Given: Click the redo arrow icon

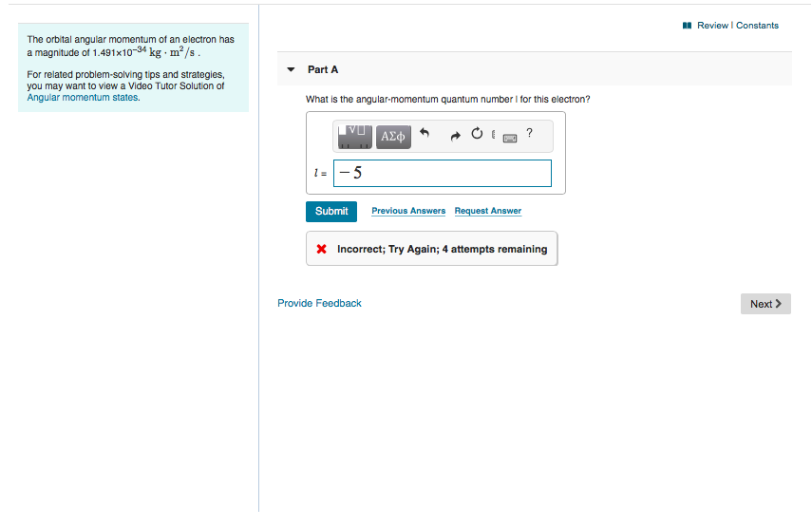Looking at the screenshot, I should coord(455,136).
